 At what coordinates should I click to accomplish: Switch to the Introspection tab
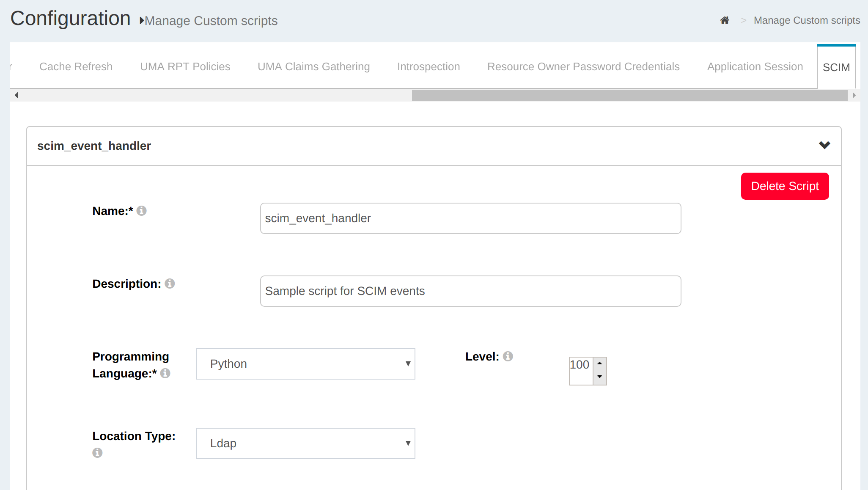(x=428, y=67)
